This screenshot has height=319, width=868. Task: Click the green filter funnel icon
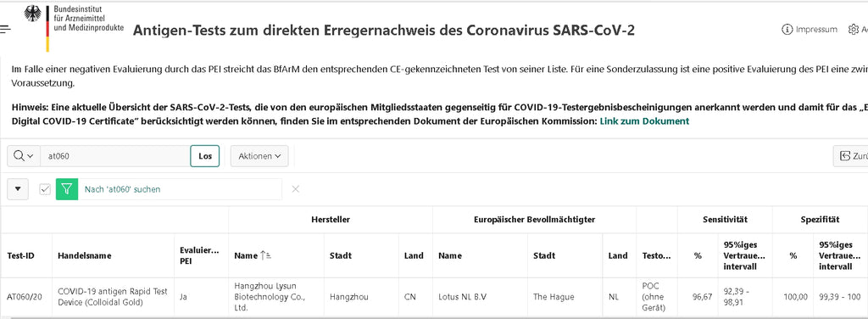click(67, 189)
